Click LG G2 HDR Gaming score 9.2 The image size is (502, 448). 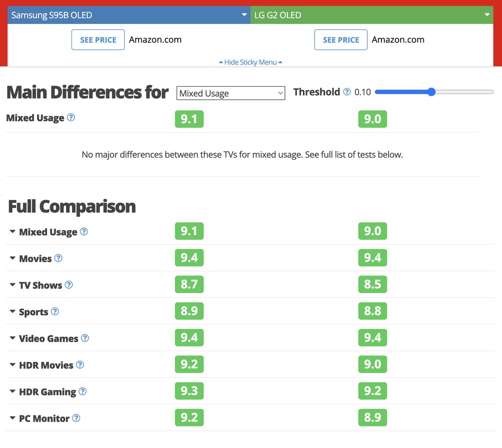point(372,391)
